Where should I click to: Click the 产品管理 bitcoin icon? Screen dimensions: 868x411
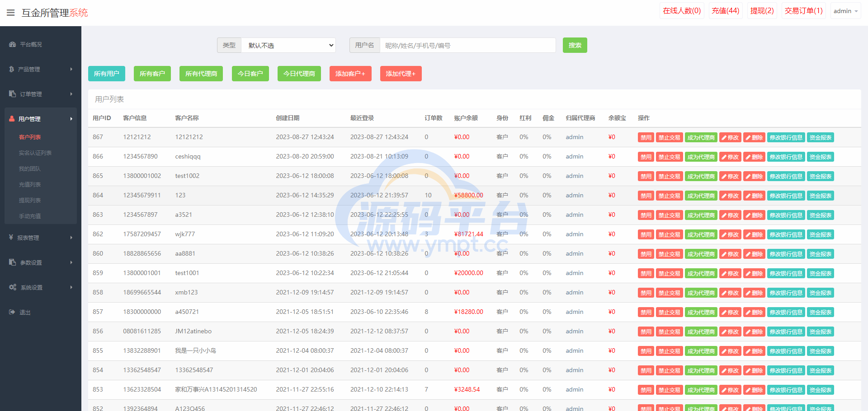[11, 69]
